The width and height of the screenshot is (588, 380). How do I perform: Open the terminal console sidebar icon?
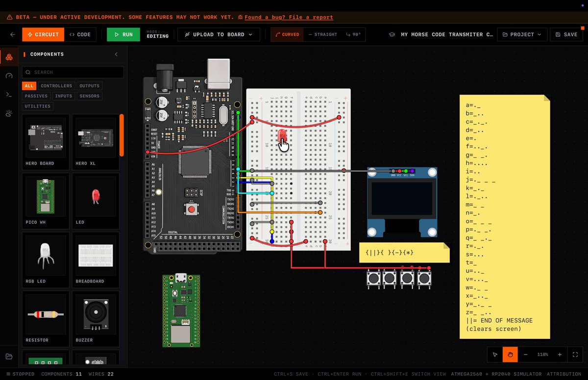(9, 95)
